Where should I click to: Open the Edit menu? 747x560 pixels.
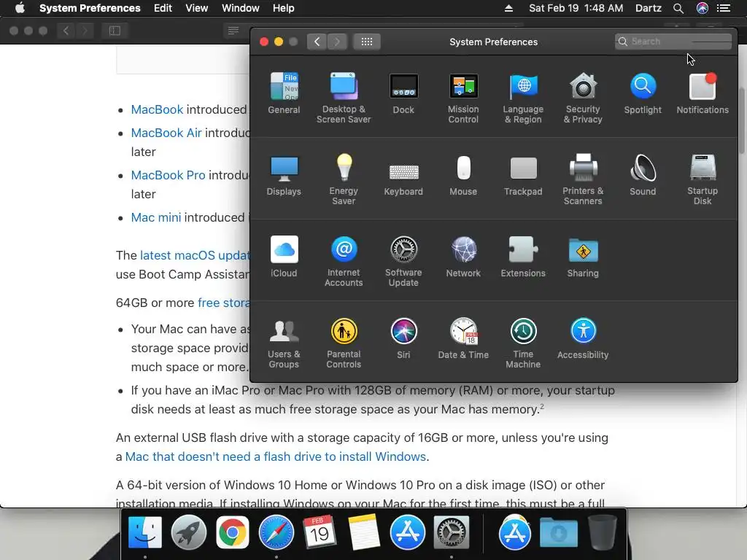click(x=163, y=8)
